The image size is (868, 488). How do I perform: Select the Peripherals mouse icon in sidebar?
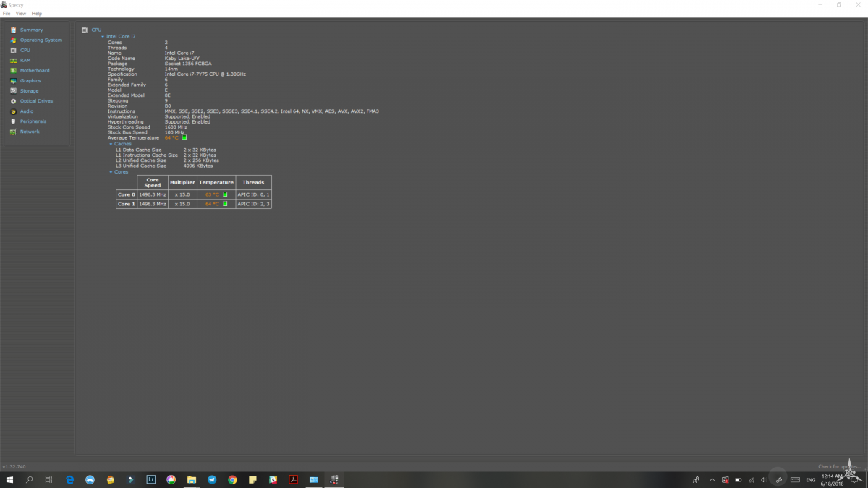pyautogui.click(x=13, y=121)
